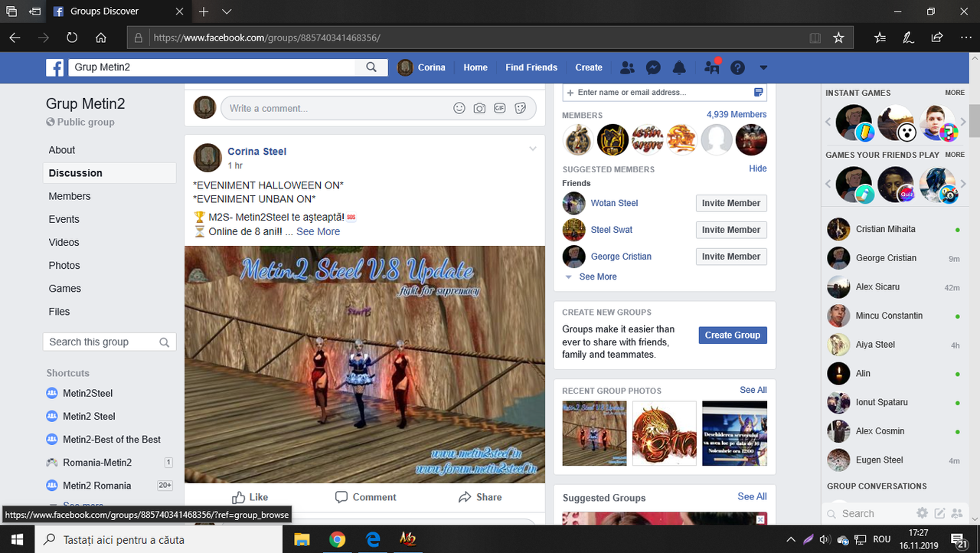Image resolution: width=980 pixels, height=553 pixels.
Task: Open the groups icon with red badge
Action: click(712, 67)
